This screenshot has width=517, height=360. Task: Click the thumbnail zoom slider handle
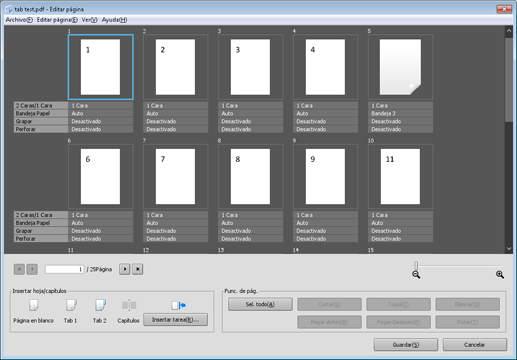(x=416, y=266)
